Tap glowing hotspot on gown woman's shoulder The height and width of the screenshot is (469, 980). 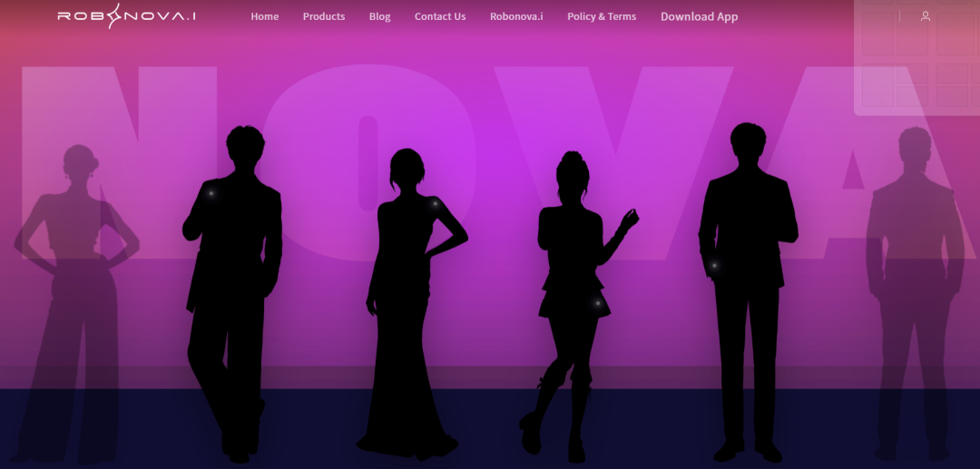coord(435,203)
